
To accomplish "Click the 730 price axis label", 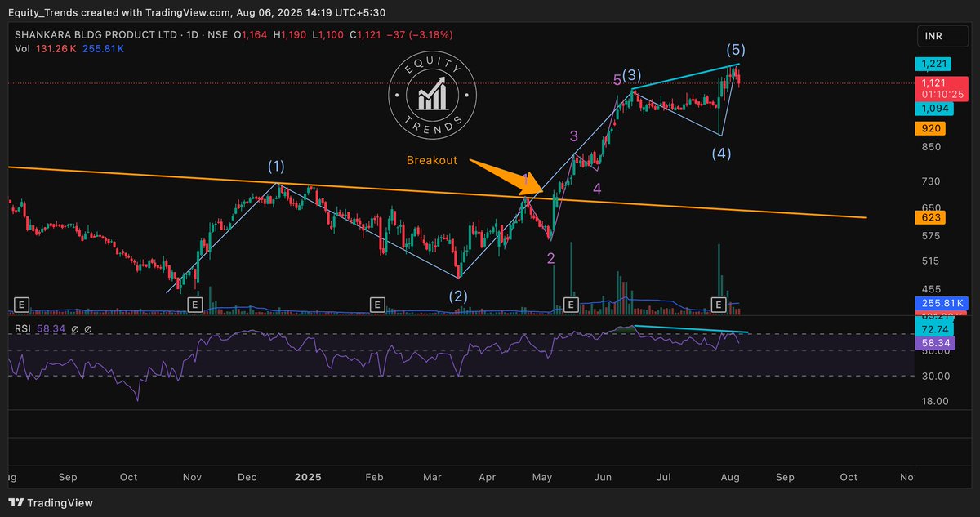I will [x=933, y=181].
